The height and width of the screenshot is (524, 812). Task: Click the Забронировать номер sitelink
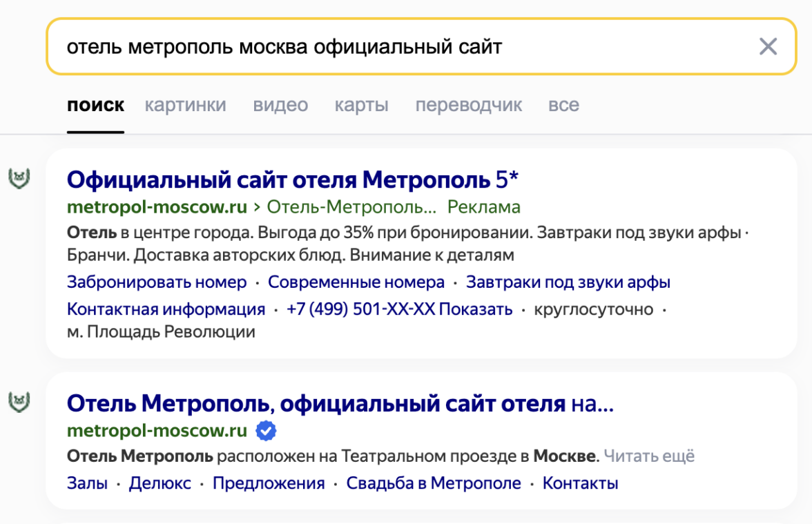click(x=157, y=282)
